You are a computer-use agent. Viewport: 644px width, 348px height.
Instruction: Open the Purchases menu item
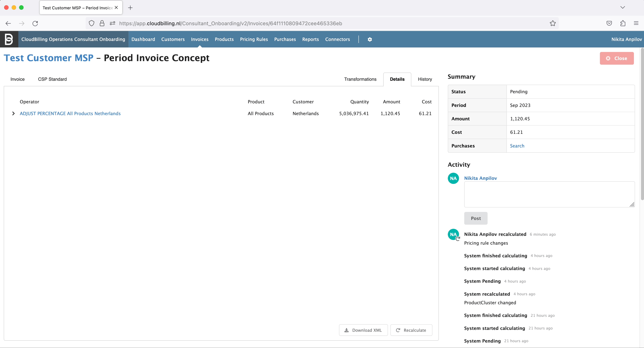click(285, 39)
